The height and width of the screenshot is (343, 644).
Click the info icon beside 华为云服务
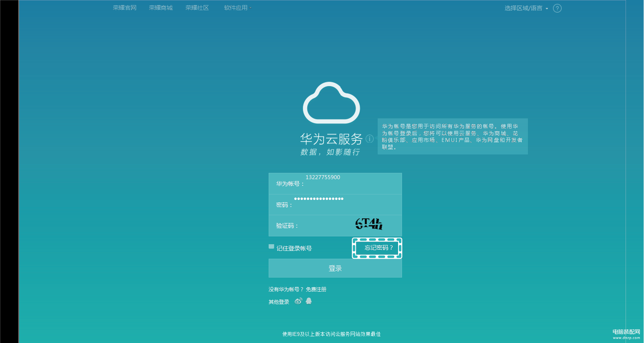click(x=369, y=139)
